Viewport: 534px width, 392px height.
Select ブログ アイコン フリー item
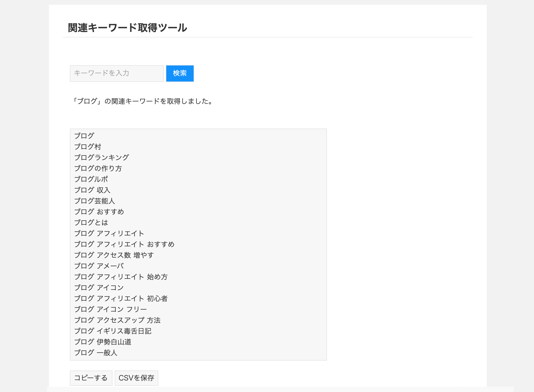[110, 309]
